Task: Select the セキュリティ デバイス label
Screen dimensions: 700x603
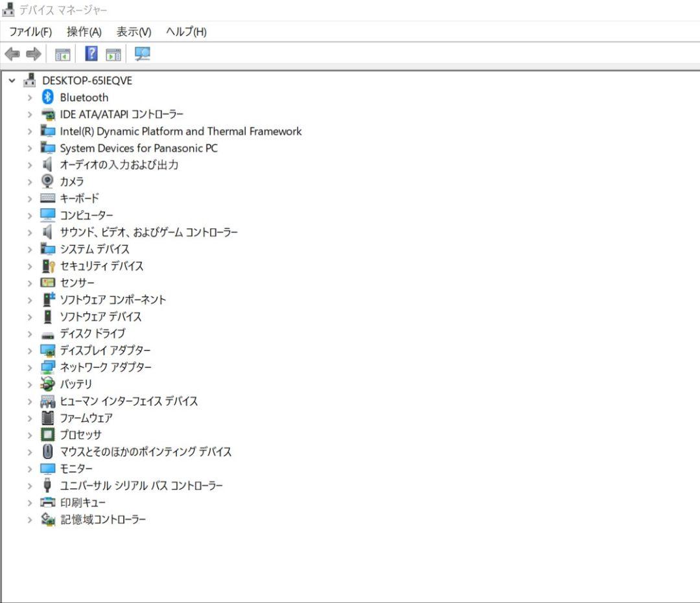Action: point(102,266)
